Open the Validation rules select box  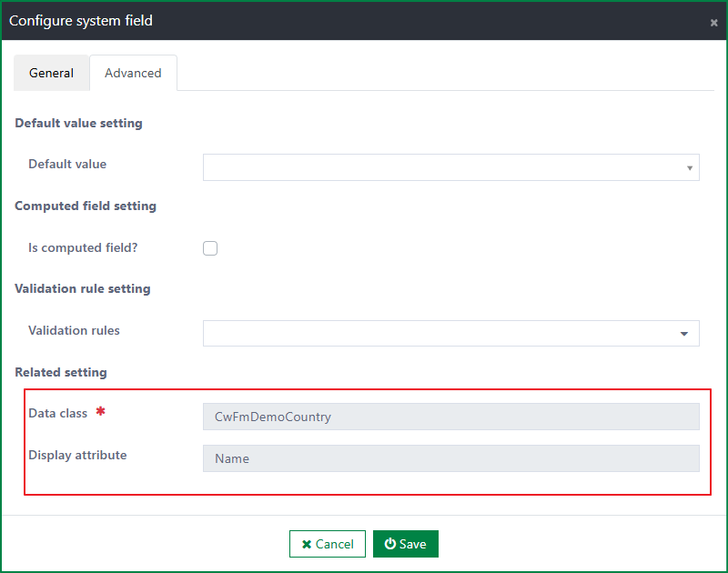pos(450,333)
